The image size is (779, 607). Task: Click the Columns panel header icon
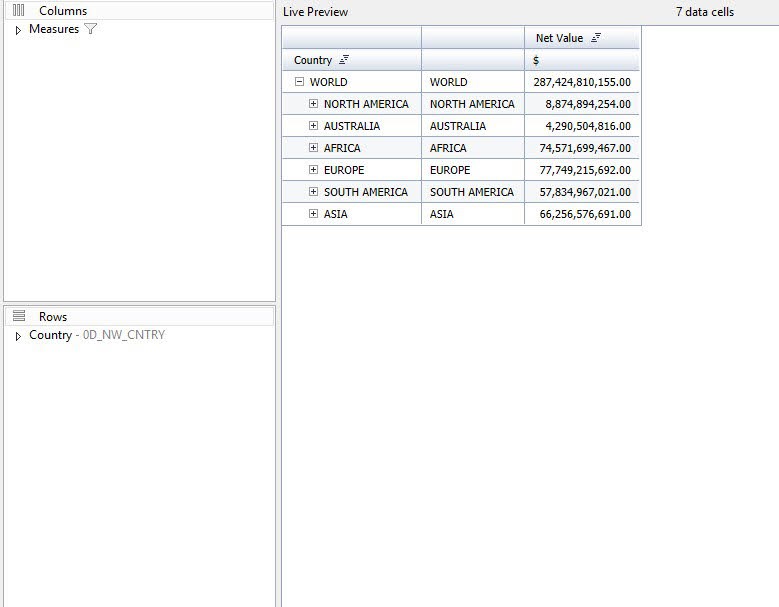coord(18,10)
